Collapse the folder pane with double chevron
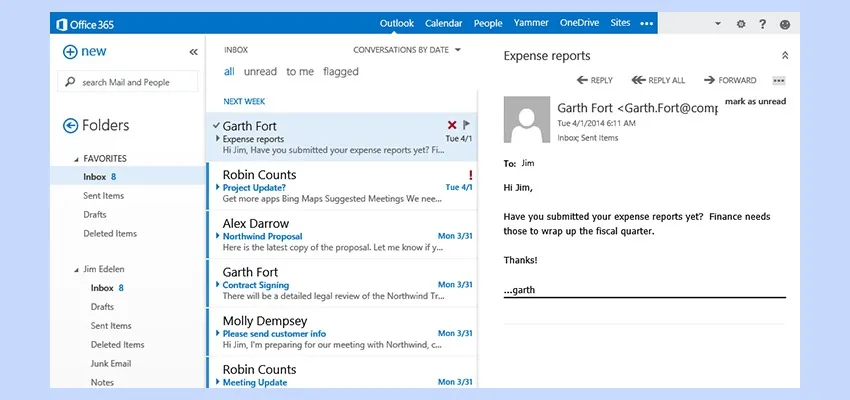This screenshot has width=850, height=400. click(193, 52)
